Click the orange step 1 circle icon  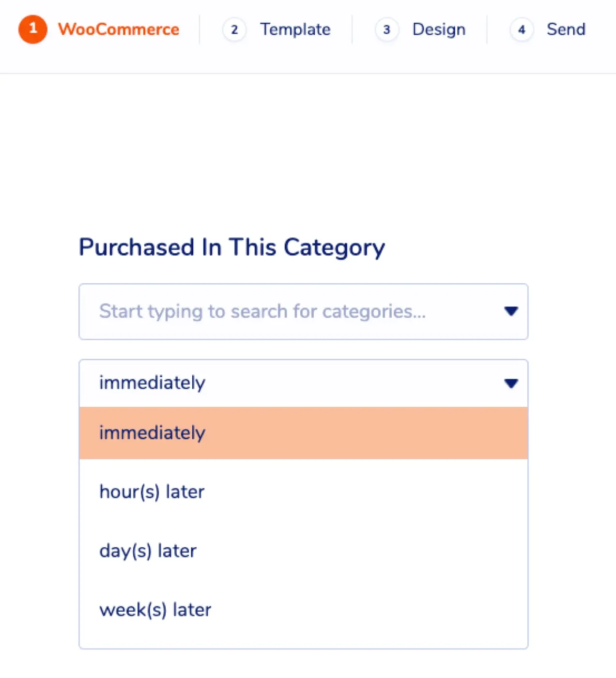(x=33, y=29)
